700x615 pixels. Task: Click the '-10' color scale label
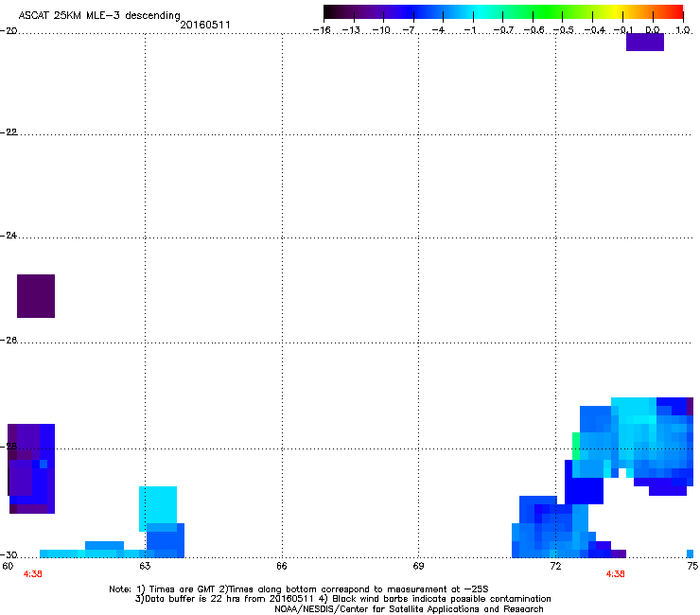click(x=381, y=30)
